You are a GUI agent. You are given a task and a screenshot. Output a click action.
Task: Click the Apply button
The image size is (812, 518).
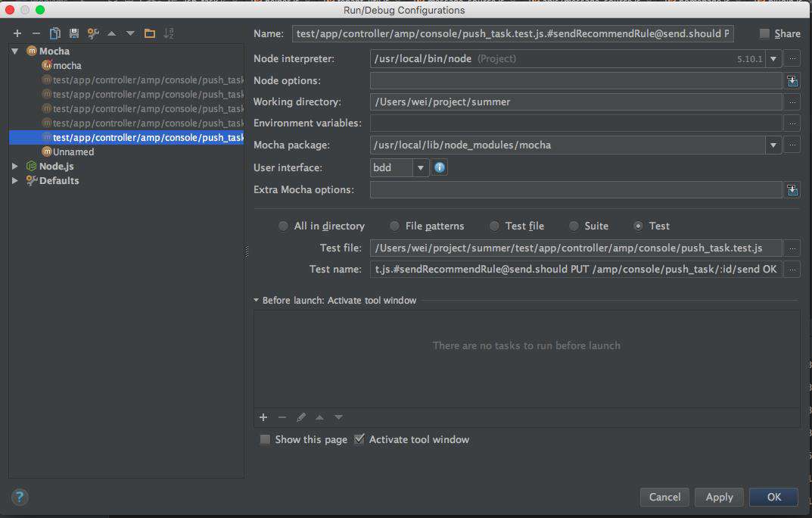tap(720, 498)
